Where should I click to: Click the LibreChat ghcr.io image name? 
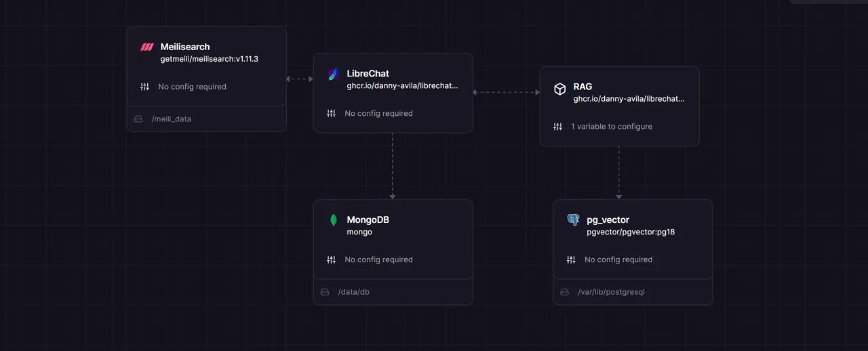click(402, 86)
